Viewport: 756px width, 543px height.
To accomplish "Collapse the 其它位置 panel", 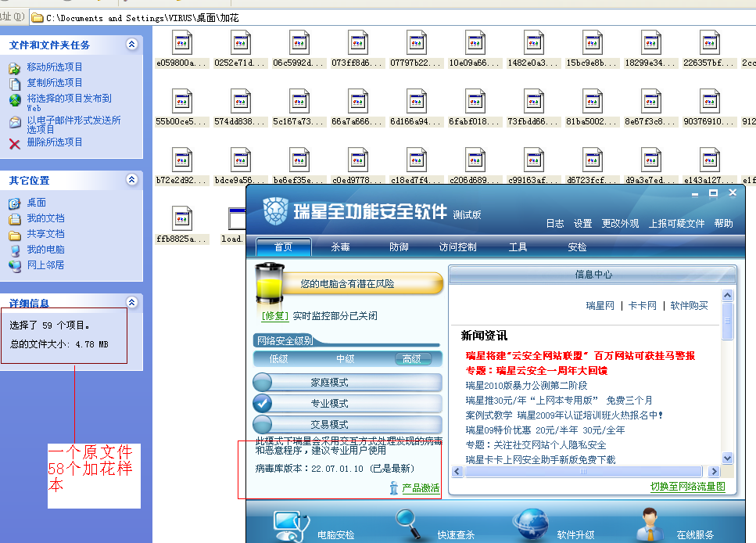I will (131, 179).
